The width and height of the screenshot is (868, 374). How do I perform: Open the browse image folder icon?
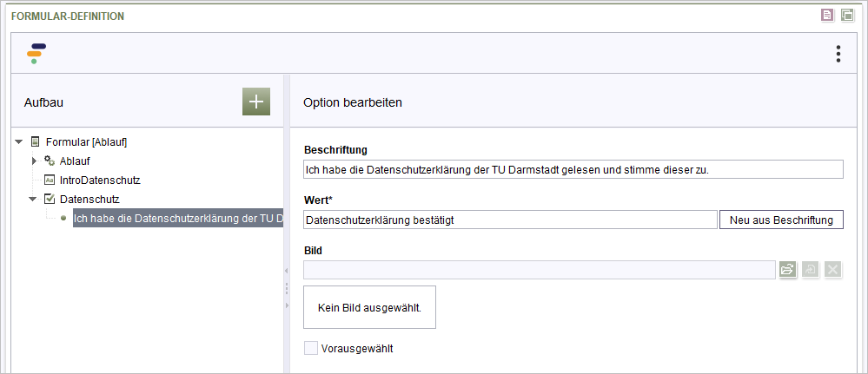[x=787, y=269]
